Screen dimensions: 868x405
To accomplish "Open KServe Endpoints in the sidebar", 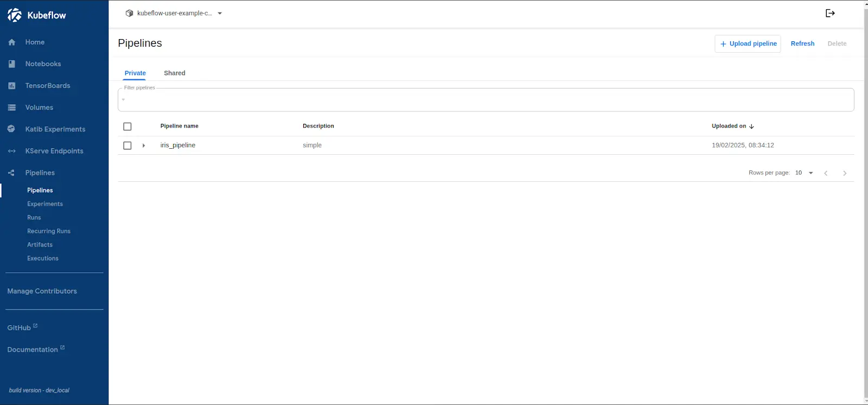I will pyautogui.click(x=54, y=151).
